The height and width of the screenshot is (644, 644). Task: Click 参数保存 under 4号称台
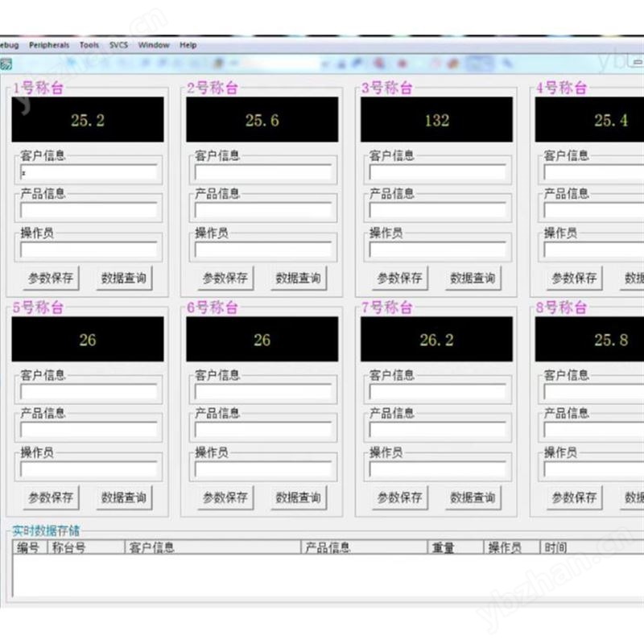tap(575, 278)
